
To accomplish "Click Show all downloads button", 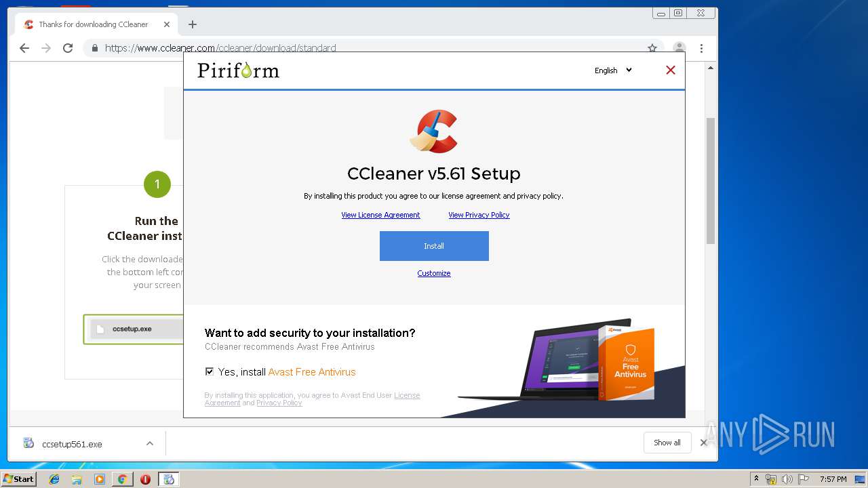I will (x=667, y=443).
